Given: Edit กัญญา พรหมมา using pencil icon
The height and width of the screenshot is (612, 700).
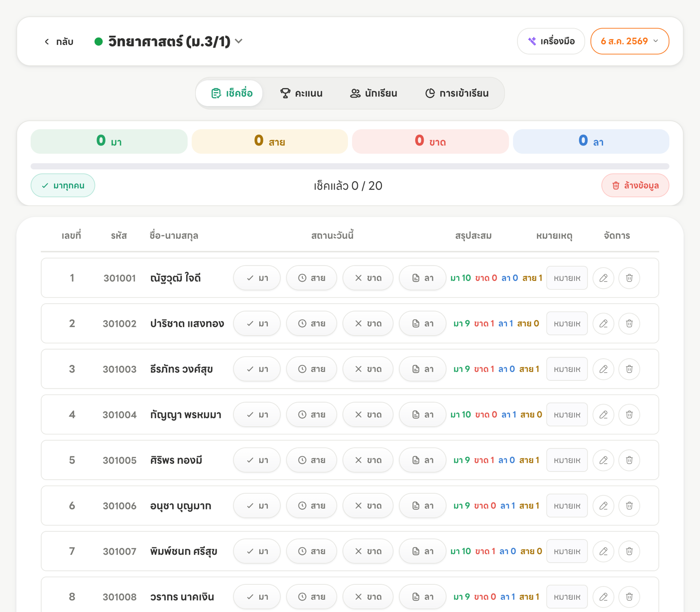Looking at the screenshot, I should pyautogui.click(x=603, y=414).
